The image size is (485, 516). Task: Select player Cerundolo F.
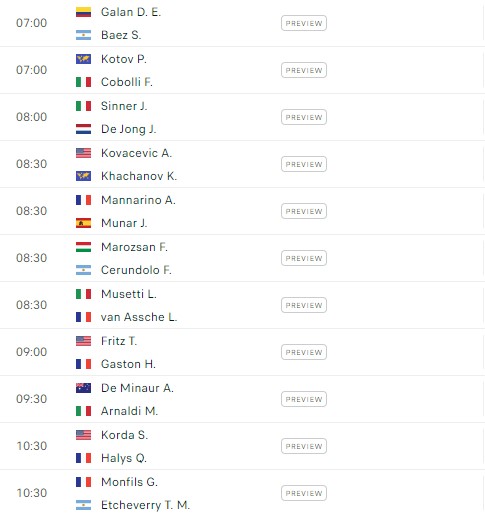(x=136, y=270)
